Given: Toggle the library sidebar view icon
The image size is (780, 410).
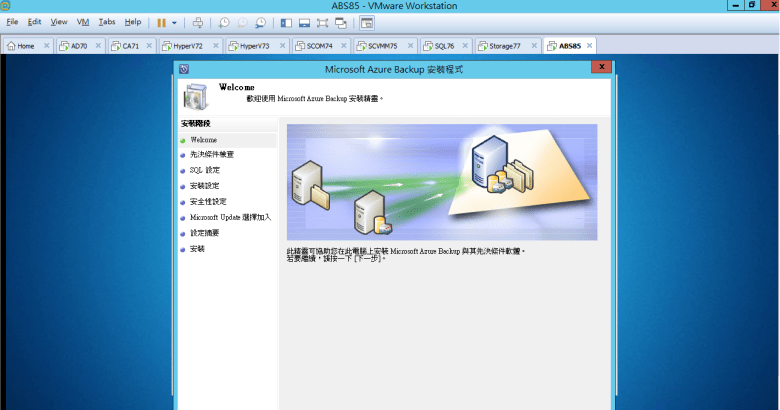Looking at the screenshot, I should click(286, 22).
